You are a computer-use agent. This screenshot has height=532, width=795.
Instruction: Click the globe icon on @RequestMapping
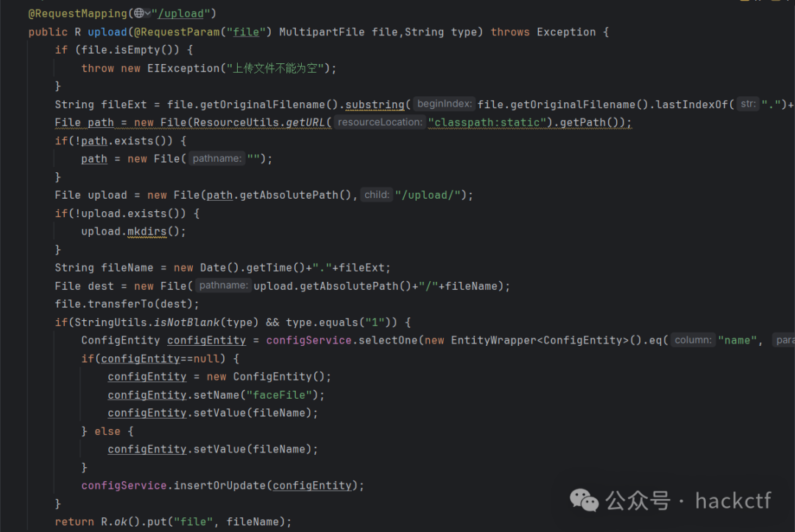pyautogui.click(x=137, y=13)
